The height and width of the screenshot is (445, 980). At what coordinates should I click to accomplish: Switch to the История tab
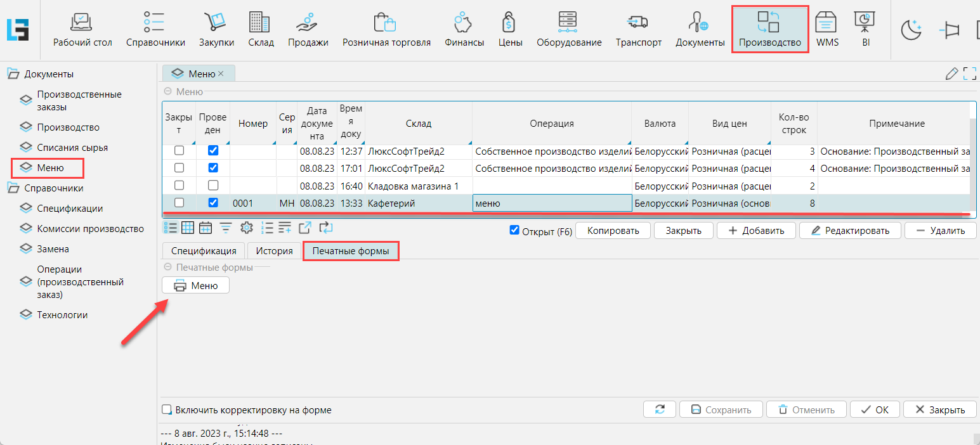tap(274, 251)
